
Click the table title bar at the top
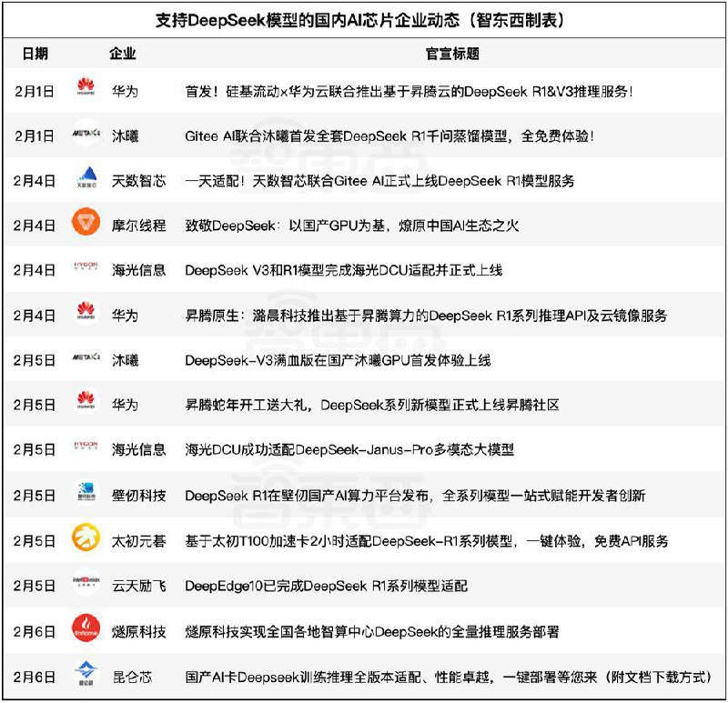click(x=364, y=19)
